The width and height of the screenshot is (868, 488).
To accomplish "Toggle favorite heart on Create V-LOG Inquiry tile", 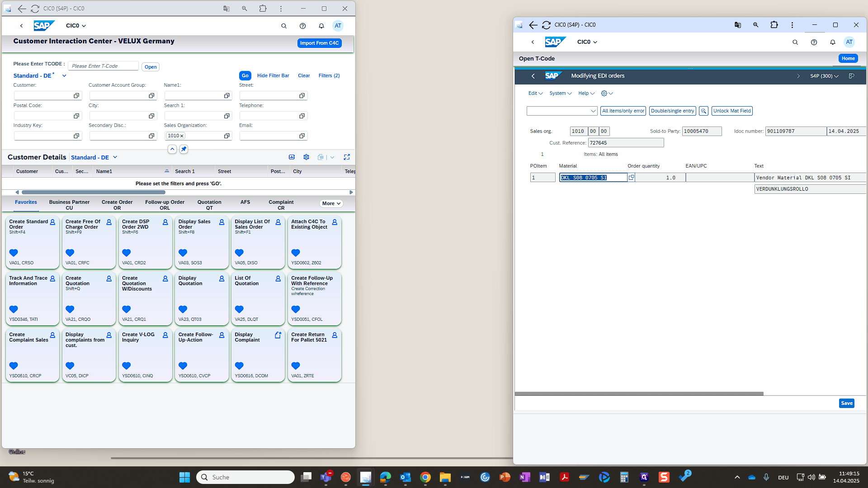I will [126, 366].
